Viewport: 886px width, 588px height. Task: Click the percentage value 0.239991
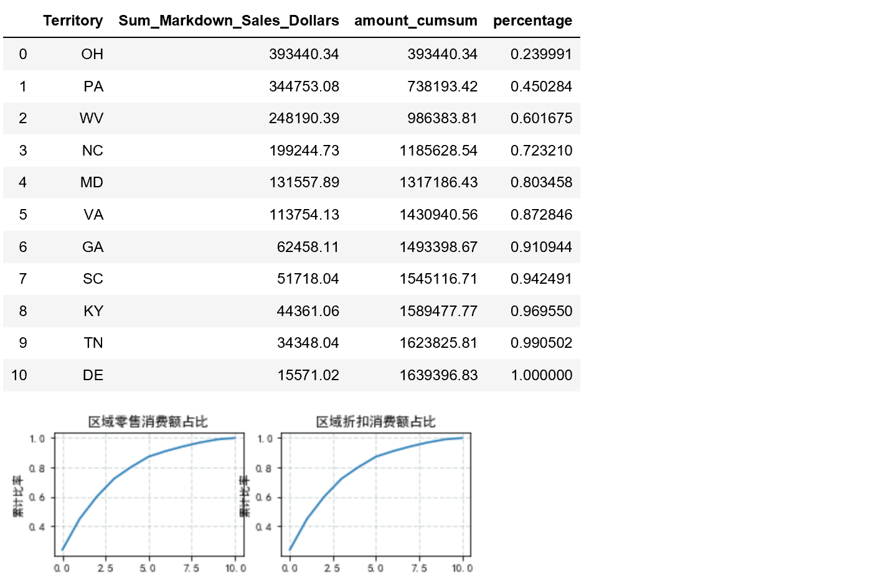point(541,54)
